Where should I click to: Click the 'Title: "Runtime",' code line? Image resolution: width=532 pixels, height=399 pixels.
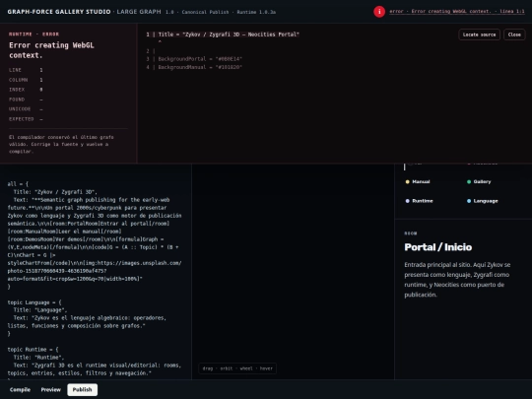(38, 358)
